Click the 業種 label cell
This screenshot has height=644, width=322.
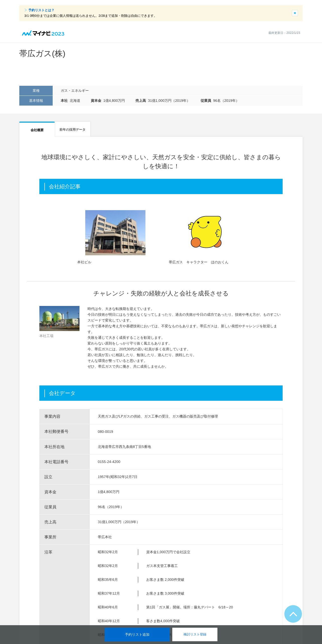pos(36,91)
